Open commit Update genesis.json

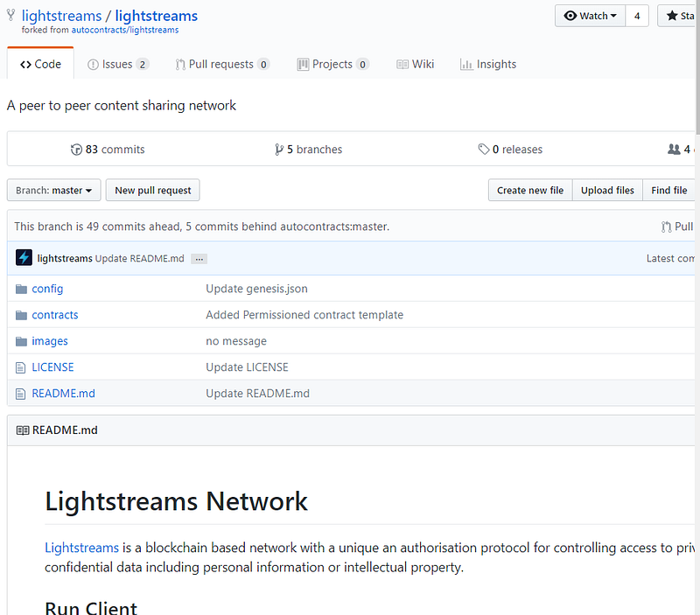256,289
